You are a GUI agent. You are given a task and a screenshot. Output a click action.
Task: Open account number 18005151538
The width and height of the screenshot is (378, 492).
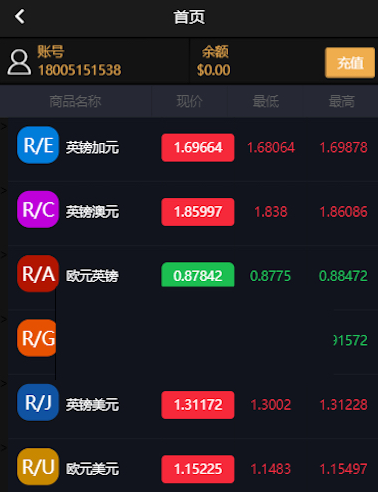[x=80, y=70]
